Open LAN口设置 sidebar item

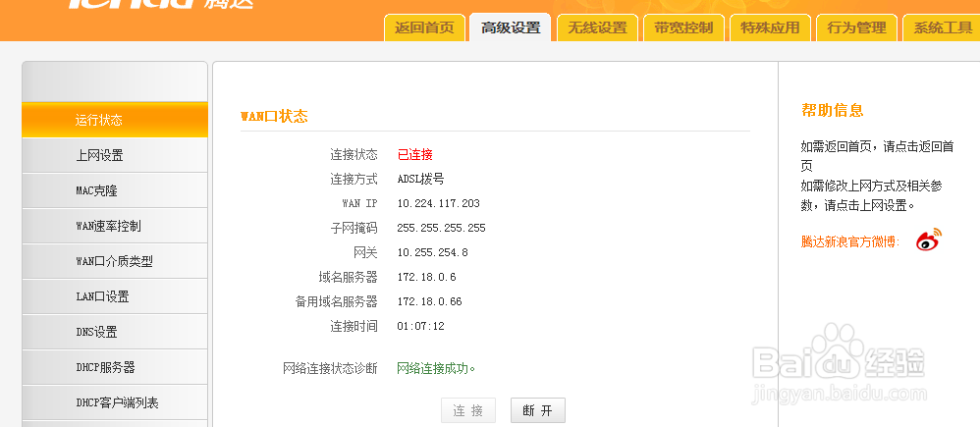tap(115, 296)
